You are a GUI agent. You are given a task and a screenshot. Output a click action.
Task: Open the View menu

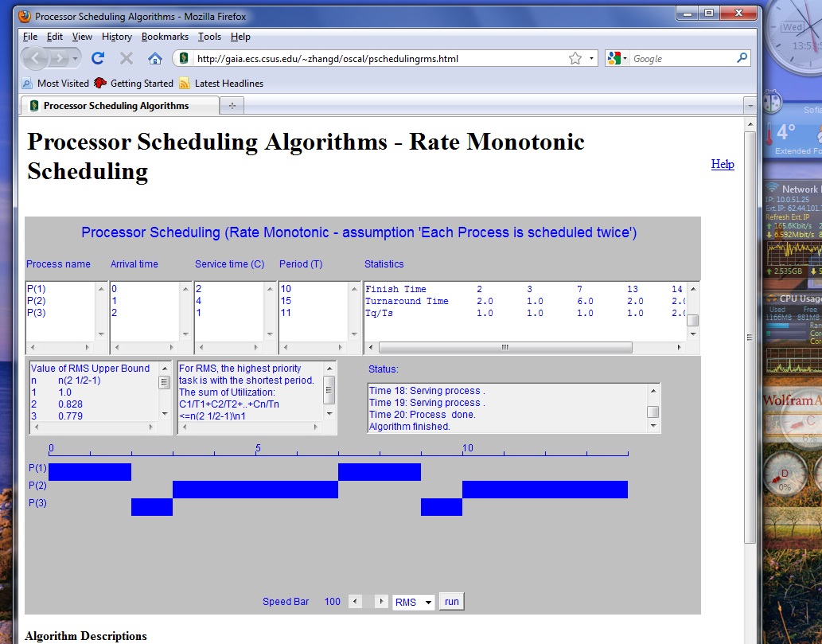click(82, 37)
